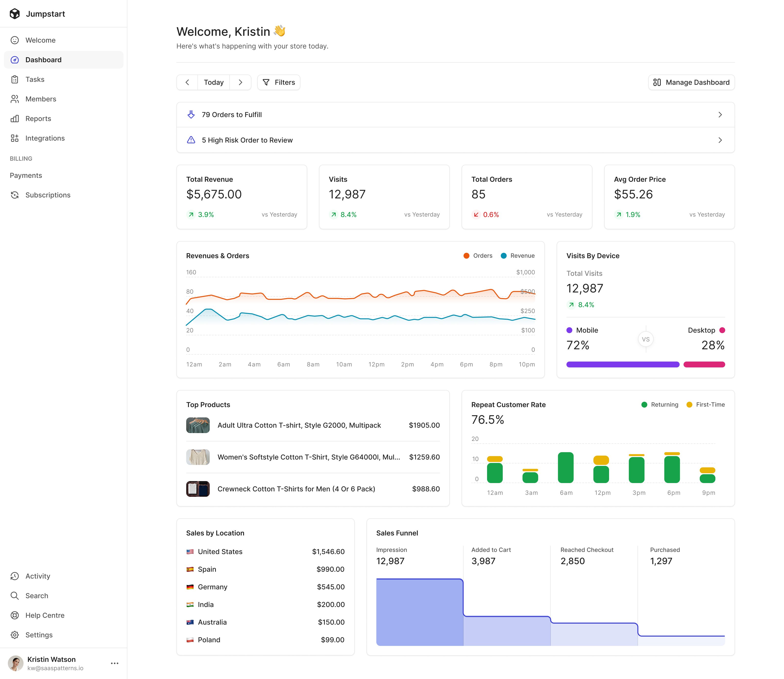Open Activity history clock icon
Viewport: 784px width, 679px height.
(x=15, y=576)
